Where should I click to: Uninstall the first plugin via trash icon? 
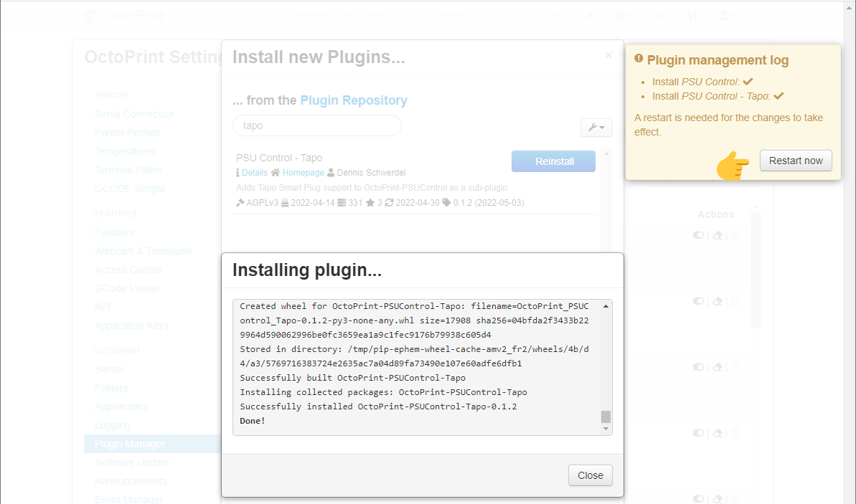click(x=735, y=235)
